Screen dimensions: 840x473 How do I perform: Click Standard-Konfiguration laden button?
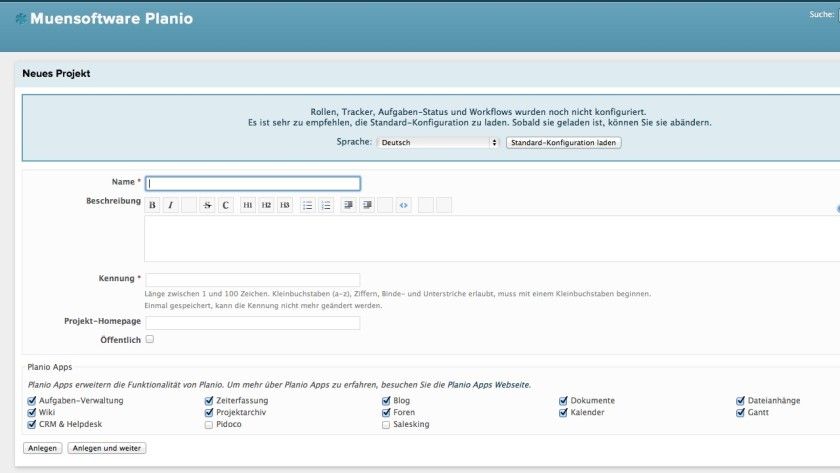(564, 142)
